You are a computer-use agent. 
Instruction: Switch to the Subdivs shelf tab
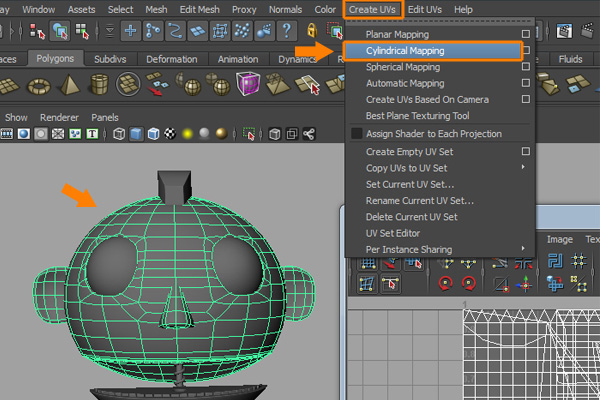[110, 59]
